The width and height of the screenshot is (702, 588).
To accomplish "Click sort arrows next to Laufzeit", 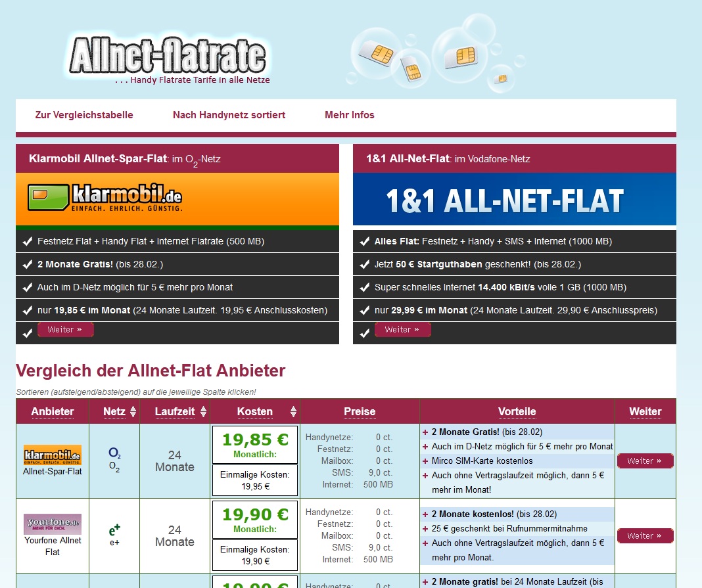I will point(203,412).
